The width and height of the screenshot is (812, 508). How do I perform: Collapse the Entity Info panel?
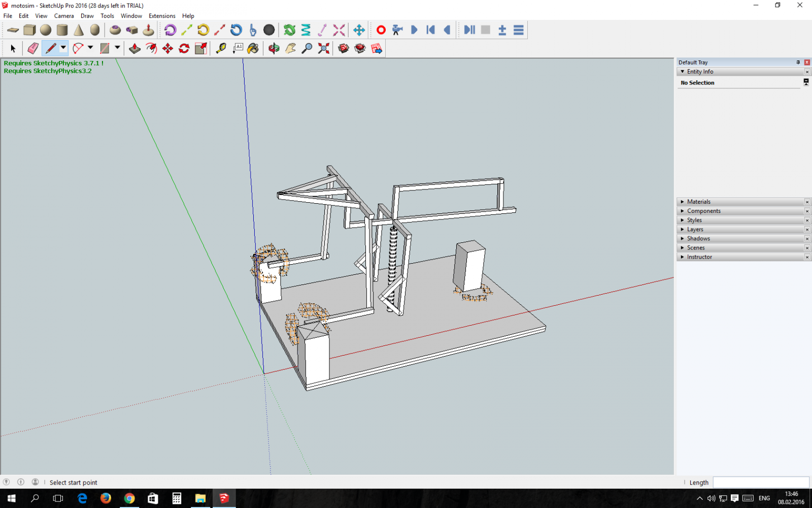[683, 72]
